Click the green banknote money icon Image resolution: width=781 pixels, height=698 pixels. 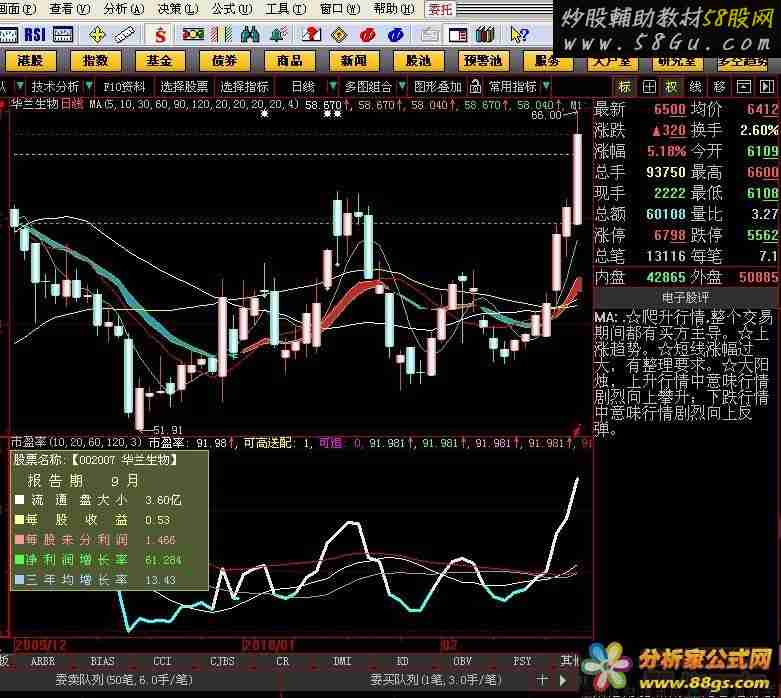point(193,34)
